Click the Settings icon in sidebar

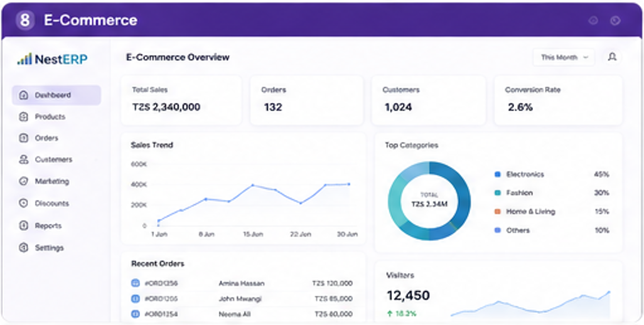click(x=24, y=247)
